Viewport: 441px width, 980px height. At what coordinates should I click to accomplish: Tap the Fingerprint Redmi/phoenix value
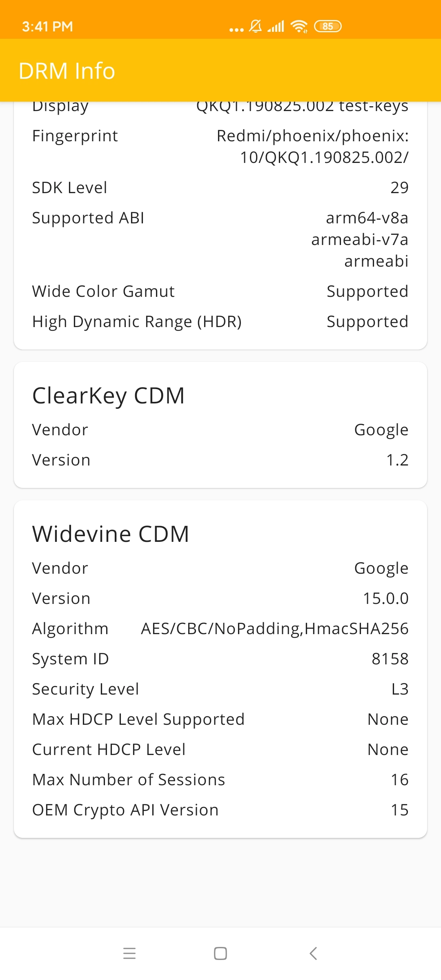pos(312,147)
